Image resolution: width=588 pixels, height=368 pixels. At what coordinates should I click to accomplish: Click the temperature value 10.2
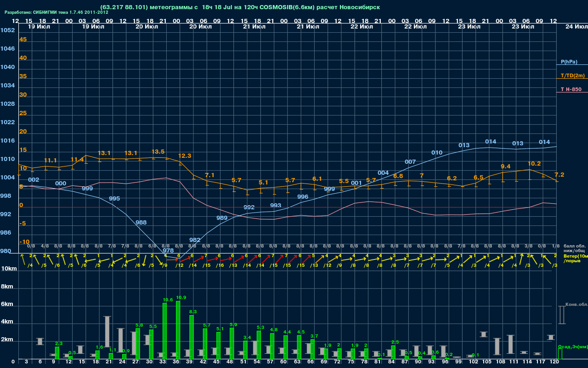pos(534,164)
